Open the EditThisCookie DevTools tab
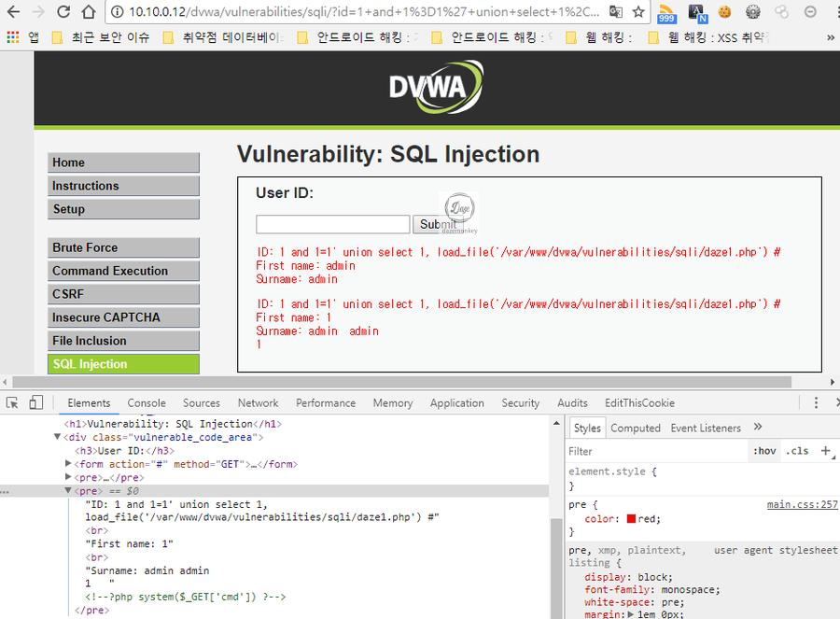The width and height of the screenshot is (840, 619). point(639,402)
